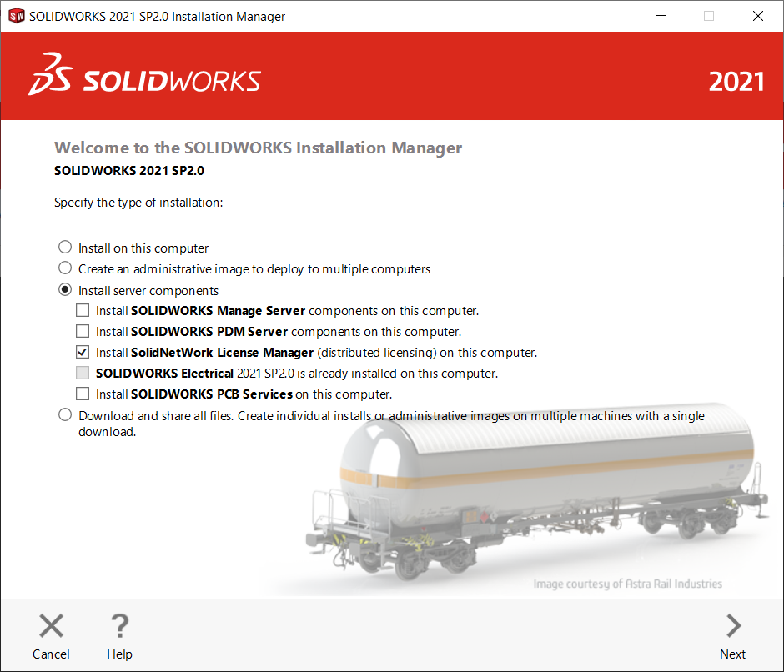Screen dimensions: 784x672
Task: Enable SOLIDWORKS Manage Server components checkbox
Action: pos(83,309)
